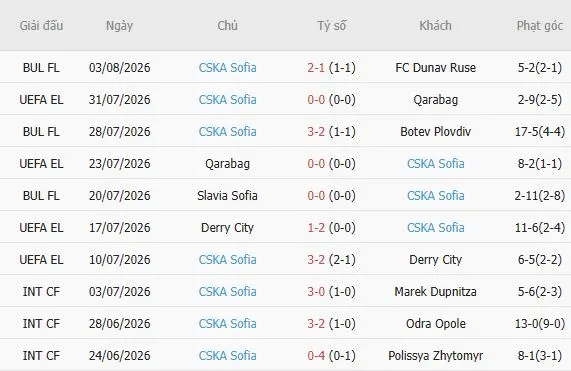Select the 17-5(4-4) corner statistic
Viewport: 571px width, 371px height.
(x=540, y=132)
